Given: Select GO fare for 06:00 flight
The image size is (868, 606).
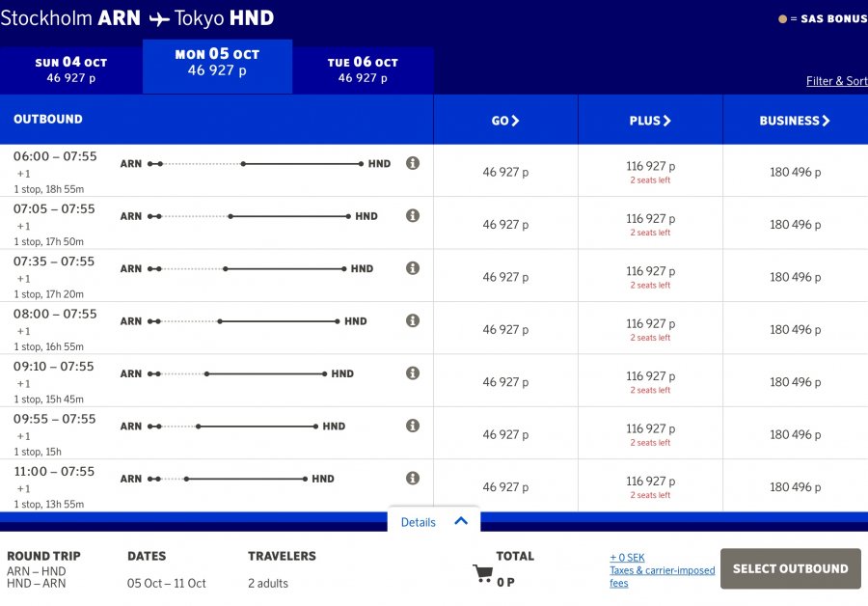Looking at the screenshot, I should click(505, 172).
